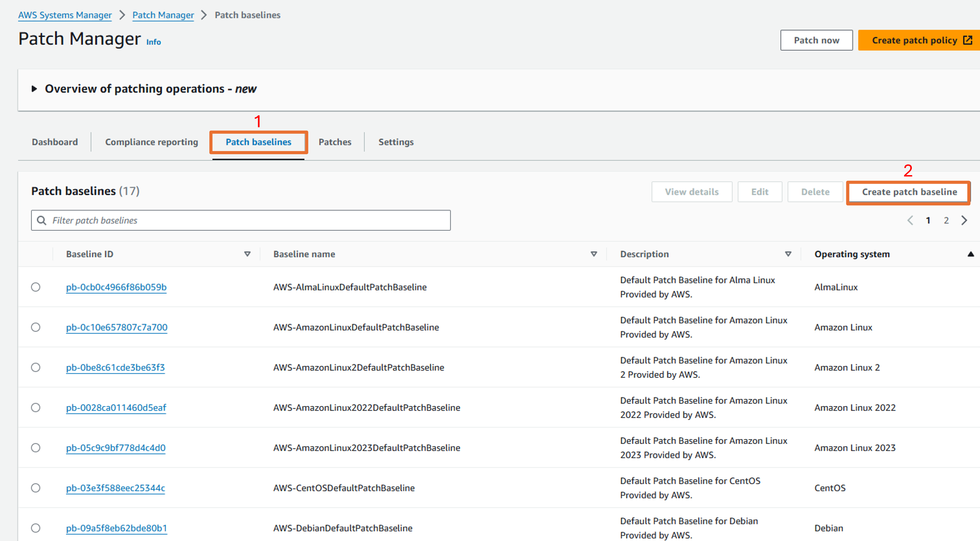The width and height of the screenshot is (980, 541).
Task: Click the search magnifier icon in filter box
Action: [41, 220]
